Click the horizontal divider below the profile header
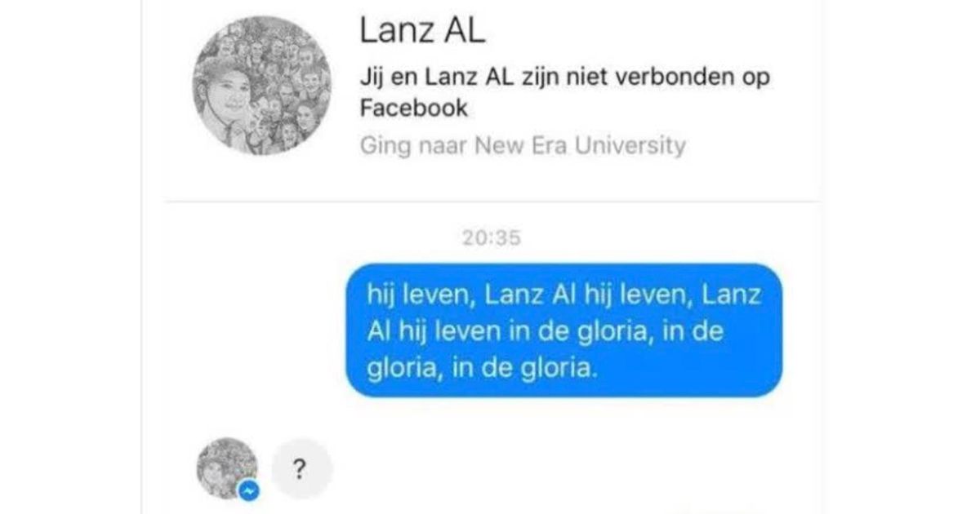This screenshot has width=980, height=514. (x=492, y=201)
